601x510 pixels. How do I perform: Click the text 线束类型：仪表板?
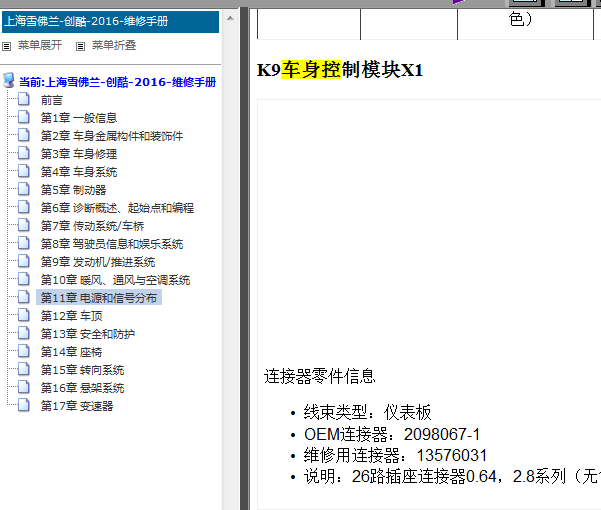(x=367, y=412)
